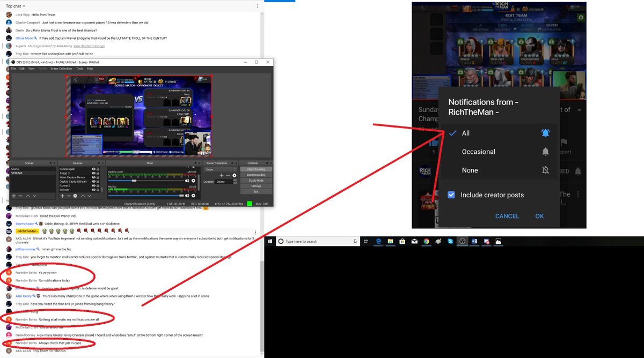The width and height of the screenshot is (644, 358).
Task: Open Mic/Aux settings gear in Mixer
Action: coord(193,196)
